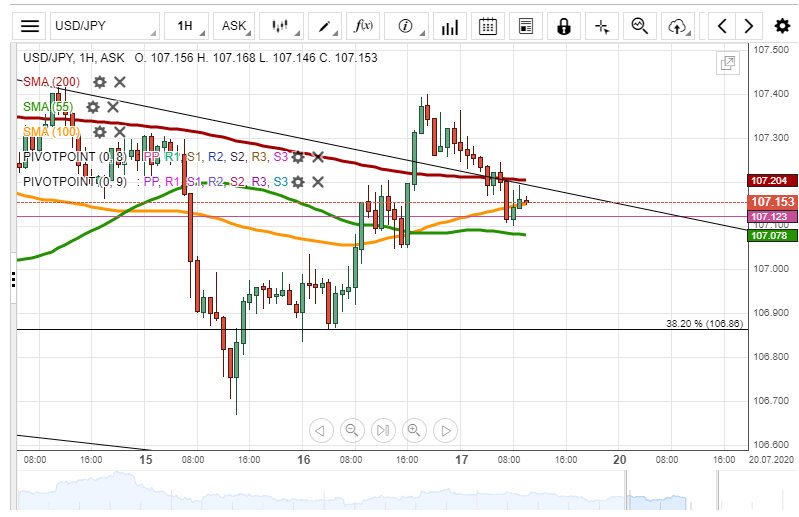This screenshot has width=799, height=517.
Task: Click the 107.153 current price tag
Action: pos(773,202)
